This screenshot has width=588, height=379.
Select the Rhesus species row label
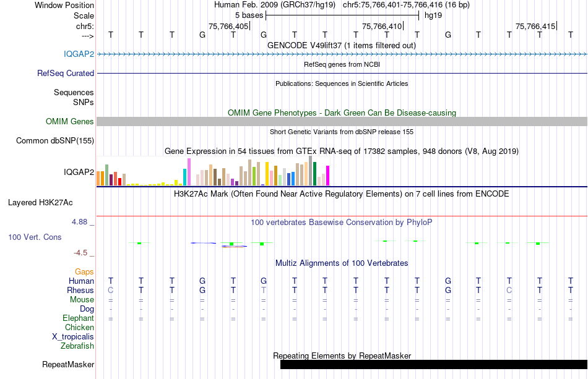point(80,290)
